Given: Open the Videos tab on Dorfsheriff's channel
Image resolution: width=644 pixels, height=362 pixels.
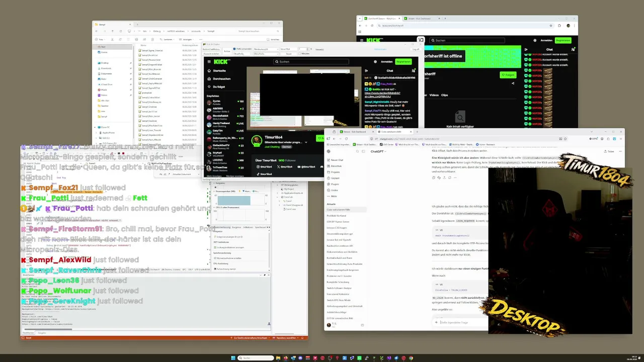Looking at the screenshot, I should 434,95.
